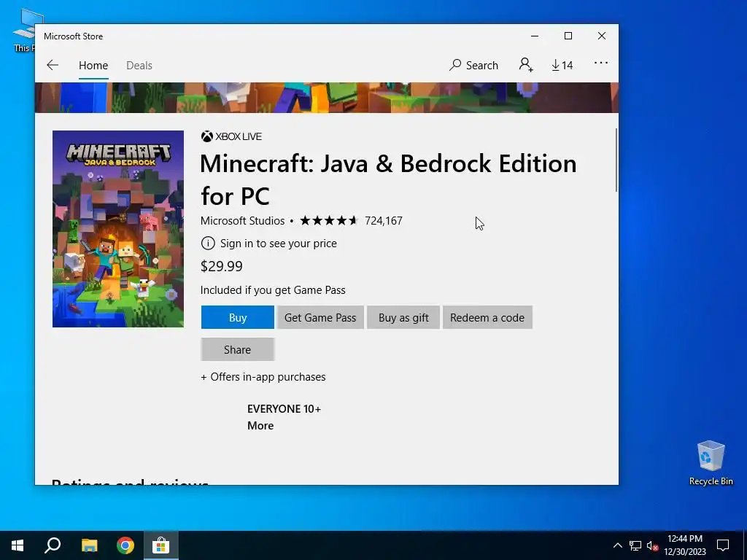Close the Microsoft Store window
747x560 pixels.
(602, 36)
